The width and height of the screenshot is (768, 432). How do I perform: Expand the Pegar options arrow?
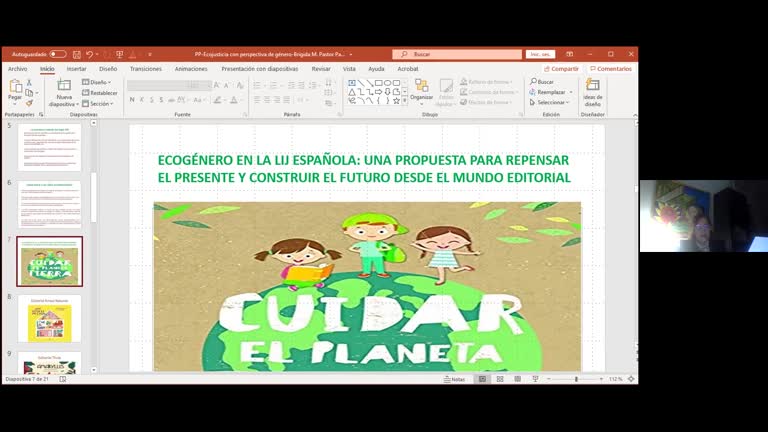coord(15,103)
